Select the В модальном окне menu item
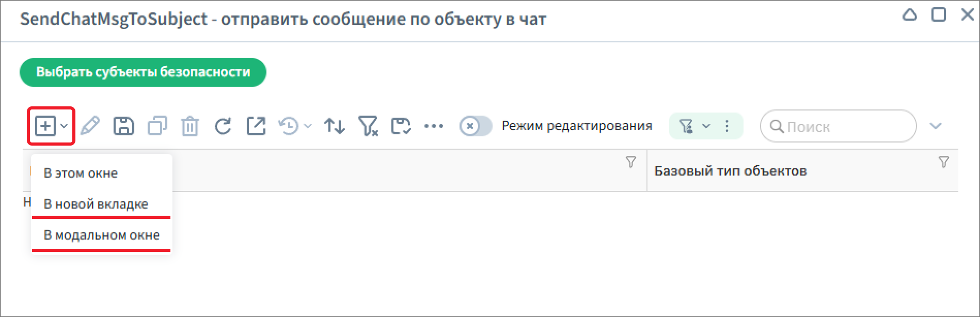 [x=101, y=235]
